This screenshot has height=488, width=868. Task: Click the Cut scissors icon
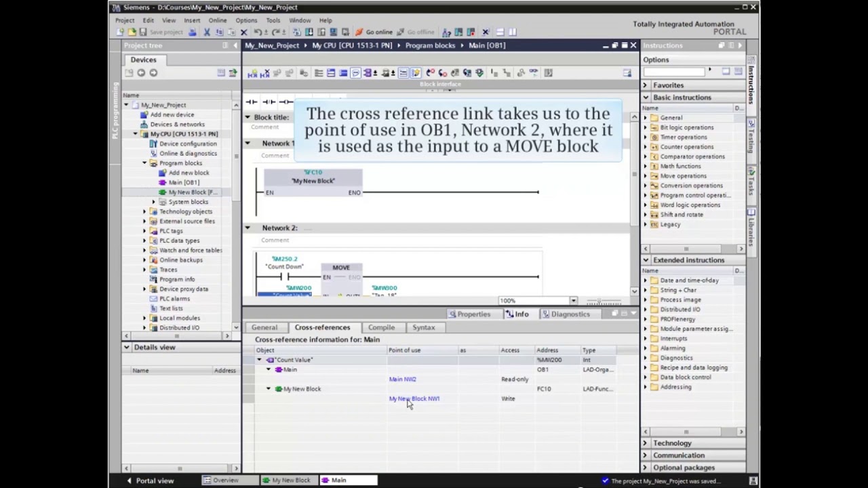pos(207,32)
